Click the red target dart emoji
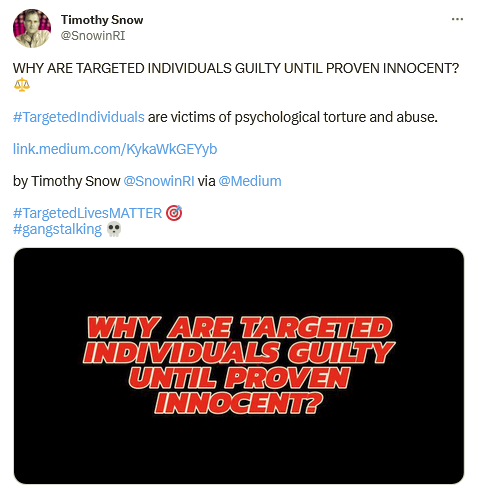Viewport: 478px width, 488px height. tap(174, 213)
